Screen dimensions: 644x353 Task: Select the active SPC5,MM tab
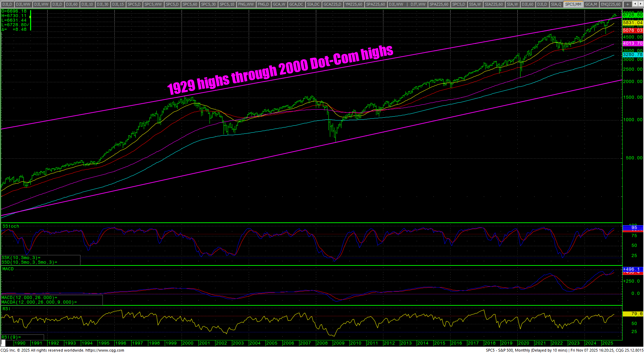[x=573, y=4]
